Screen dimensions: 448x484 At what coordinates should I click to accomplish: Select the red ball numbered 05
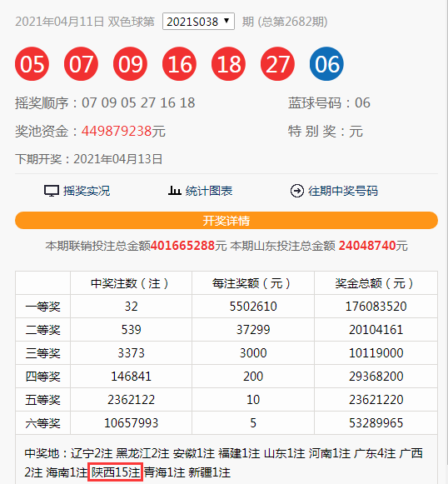pyautogui.click(x=32, y=64)
